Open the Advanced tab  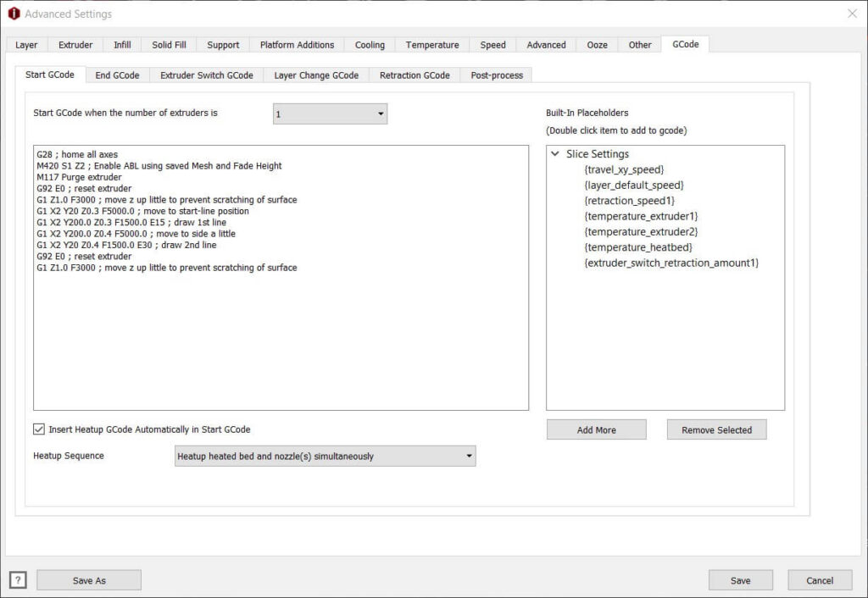[547, 45]
